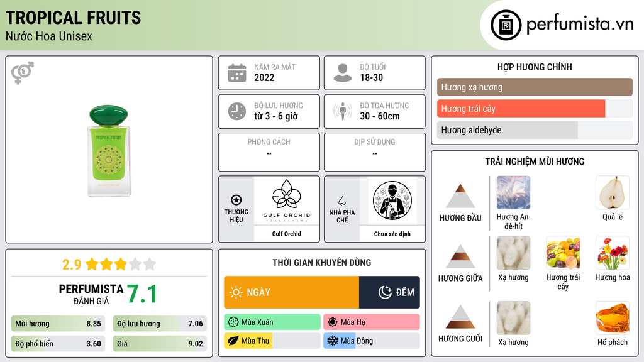Screen dimensions: 644x362
Task: Click the sun icon for Mùa Hạ
Action: coord(333,322)
